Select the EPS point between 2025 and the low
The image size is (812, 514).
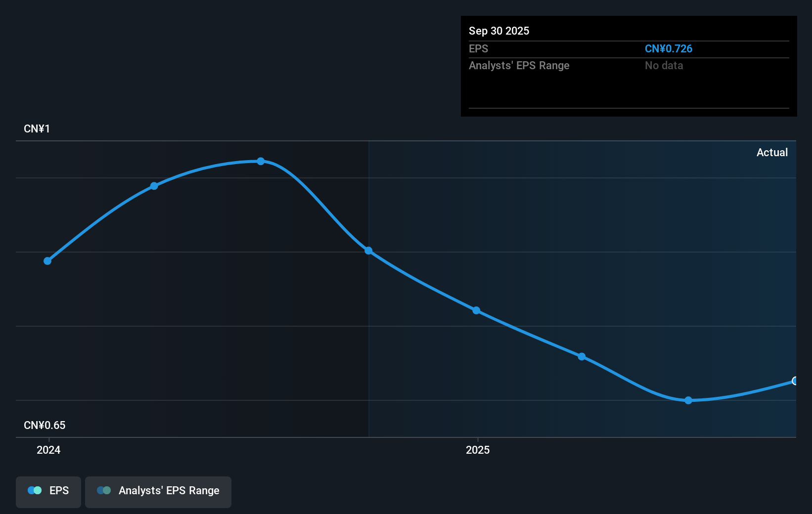pyautogui.click(x=582, y=356)
